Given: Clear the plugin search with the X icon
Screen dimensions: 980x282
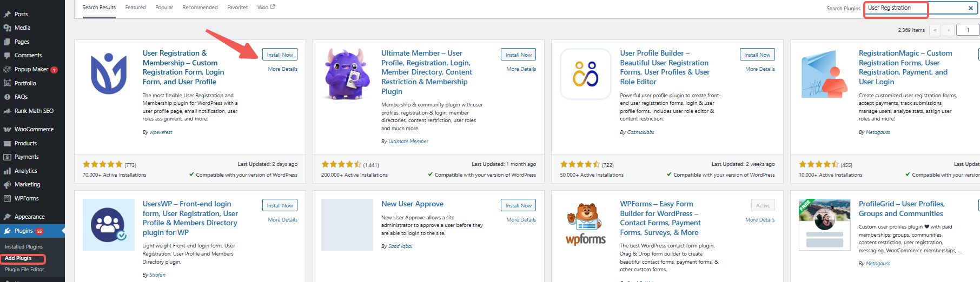Looking at the screenshot, I should click(x=970, y=8).
